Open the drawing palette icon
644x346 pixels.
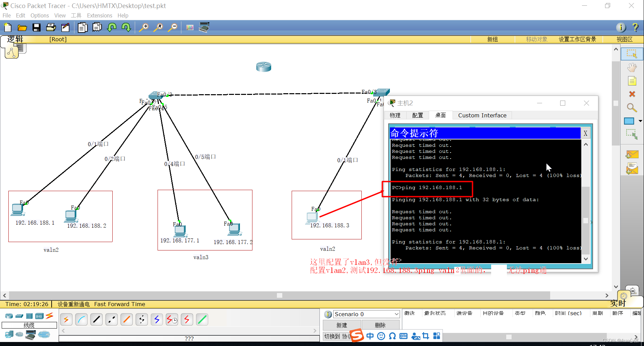coord(190,27)
